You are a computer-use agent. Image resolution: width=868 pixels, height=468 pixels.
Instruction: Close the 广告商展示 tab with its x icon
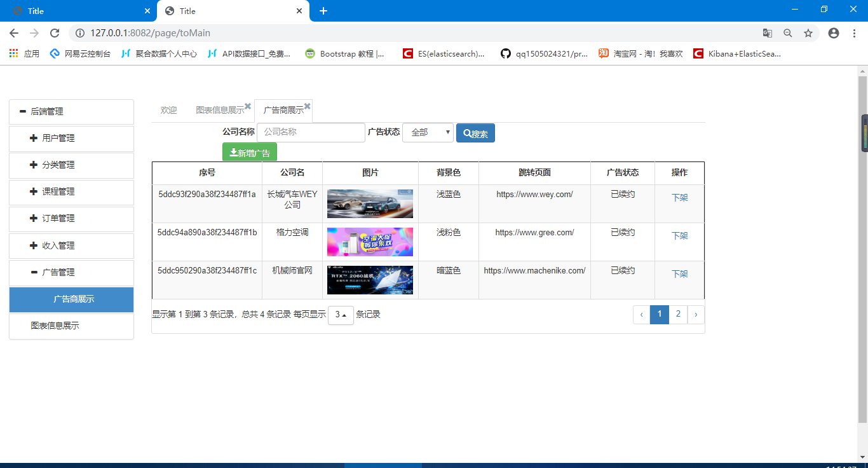click(308, 106)
